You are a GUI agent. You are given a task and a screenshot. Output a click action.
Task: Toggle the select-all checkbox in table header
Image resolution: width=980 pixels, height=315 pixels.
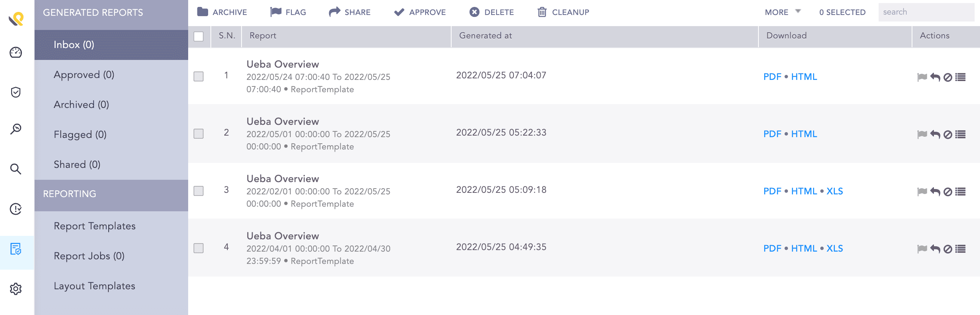click(199, 36)
